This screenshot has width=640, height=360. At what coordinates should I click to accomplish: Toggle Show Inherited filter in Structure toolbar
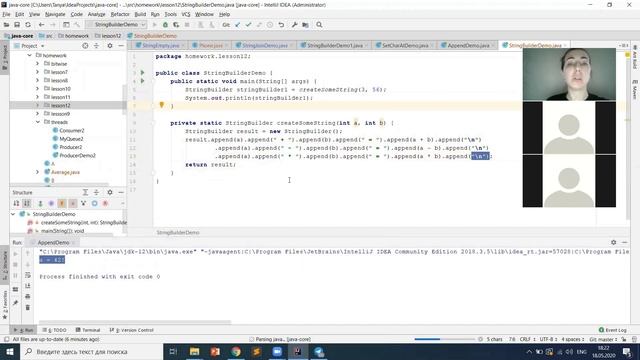tap(84, 203)
